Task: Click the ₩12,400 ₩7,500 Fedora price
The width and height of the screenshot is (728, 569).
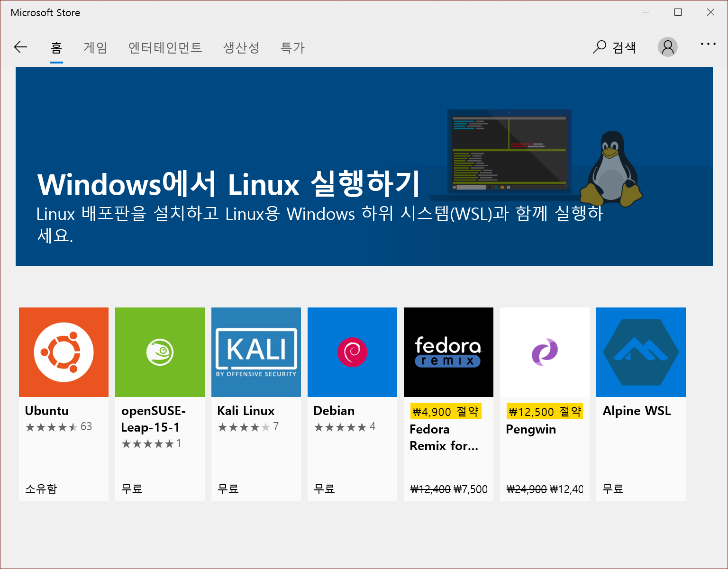Action: point(449,489)
